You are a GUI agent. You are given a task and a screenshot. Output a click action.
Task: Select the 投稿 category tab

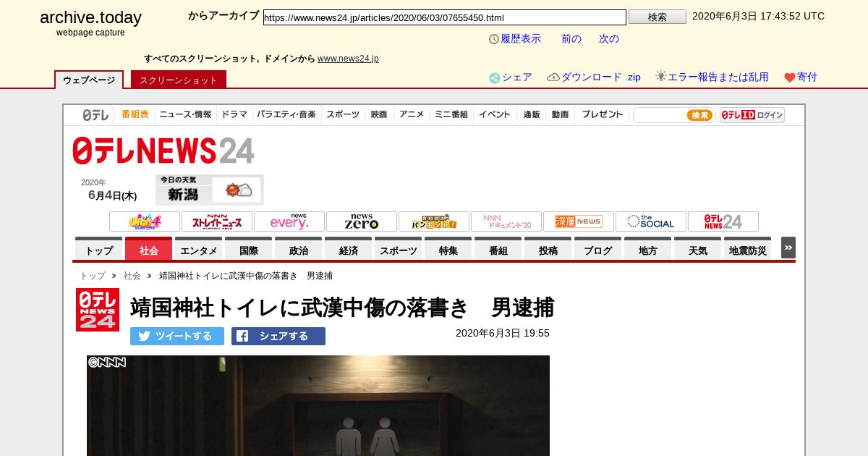(548, 249)
